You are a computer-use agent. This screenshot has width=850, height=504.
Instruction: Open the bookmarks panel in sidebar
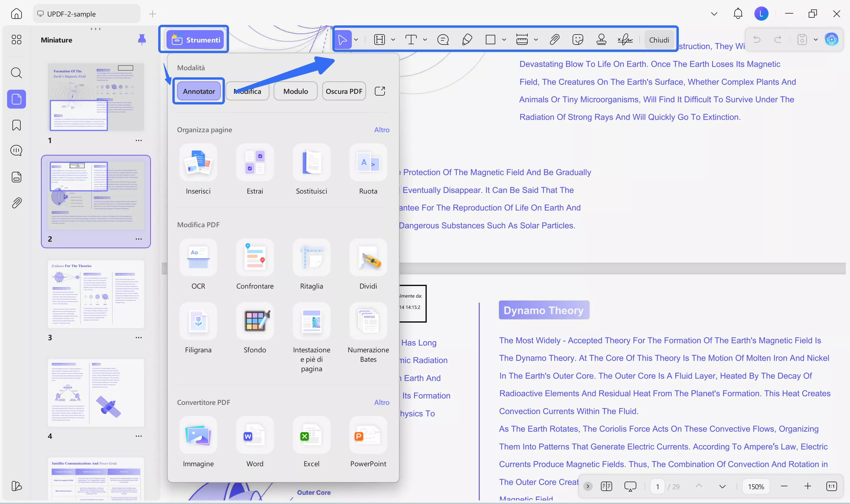click(16, 125)
